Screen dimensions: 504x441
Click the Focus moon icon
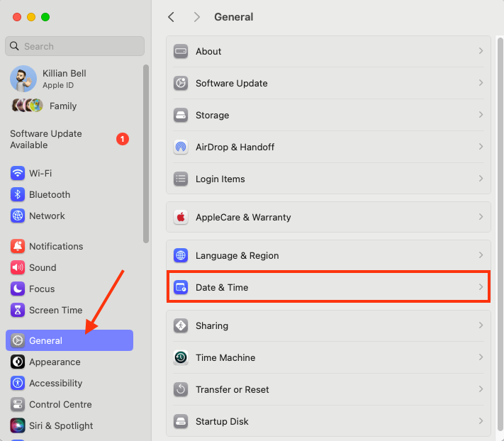(18, 289)
